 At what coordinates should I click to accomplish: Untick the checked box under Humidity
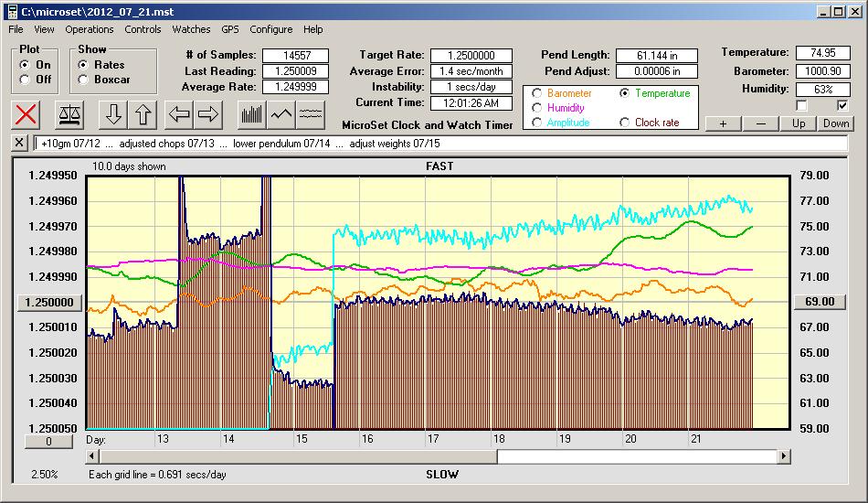(x=842, y=105)
